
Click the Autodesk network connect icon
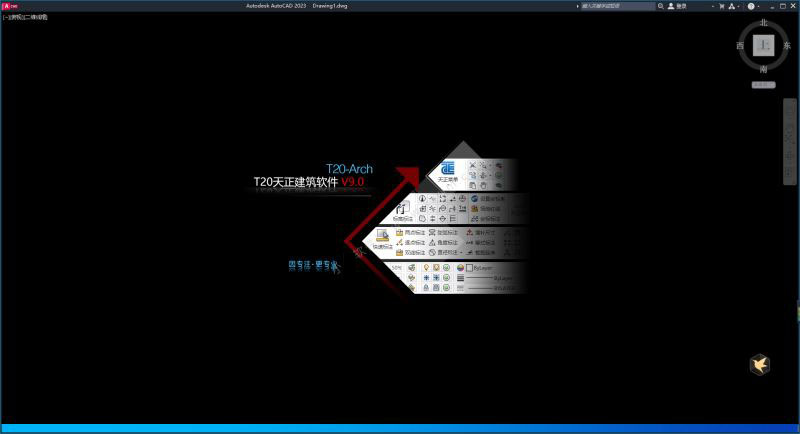[x=732, y=6]
